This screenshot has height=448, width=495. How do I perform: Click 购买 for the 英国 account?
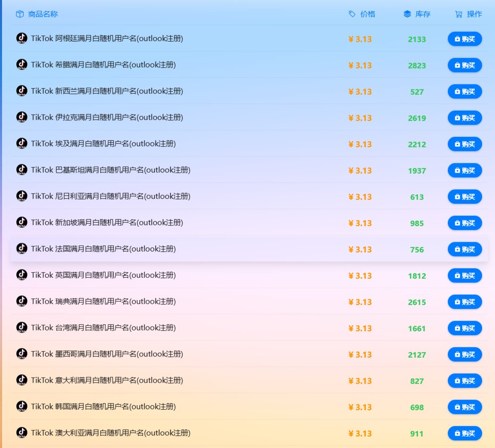click(x=465, y=275)
